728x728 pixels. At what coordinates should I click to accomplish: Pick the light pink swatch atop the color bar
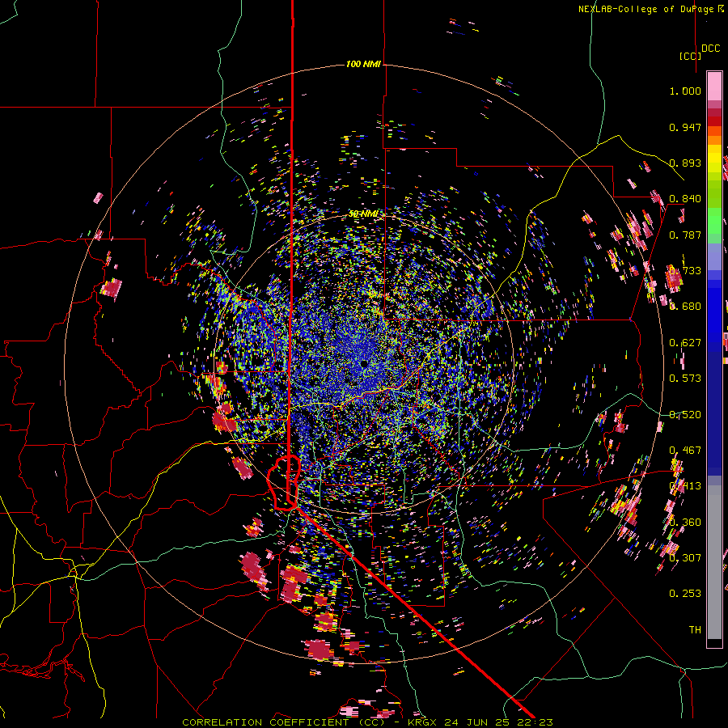coord(714,86)
